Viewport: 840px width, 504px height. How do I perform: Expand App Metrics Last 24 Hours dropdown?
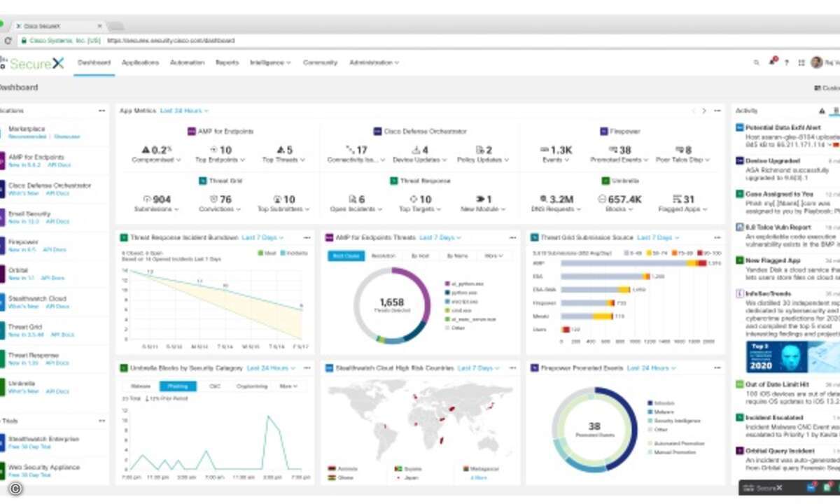(x=184, y=111)
